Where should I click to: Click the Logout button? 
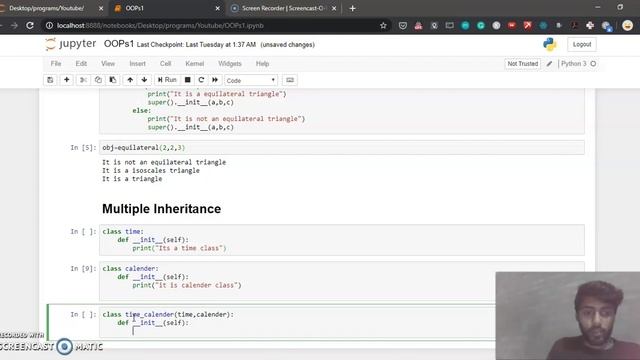pos(582,44)
